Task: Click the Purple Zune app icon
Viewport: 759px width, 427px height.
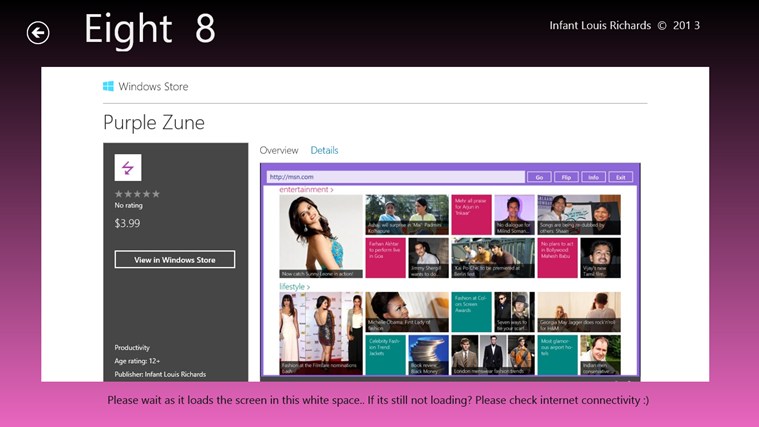Action: (128, 167)
